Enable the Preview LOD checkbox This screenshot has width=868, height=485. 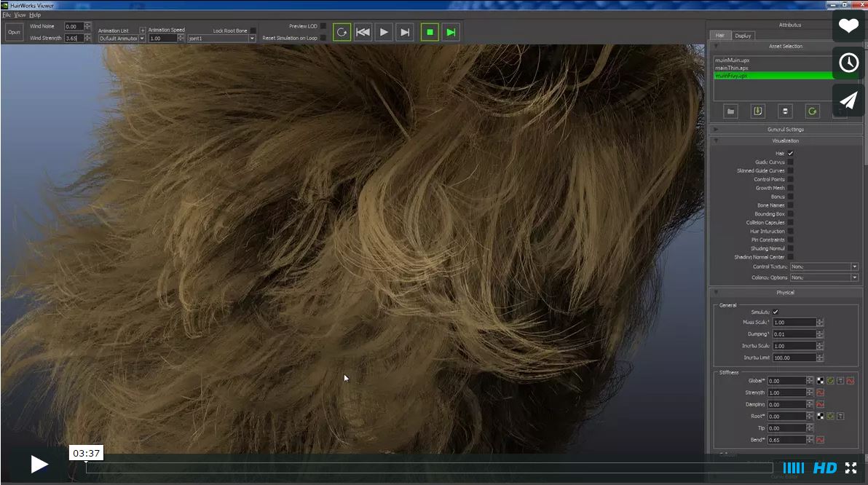[x=323, y=26]
